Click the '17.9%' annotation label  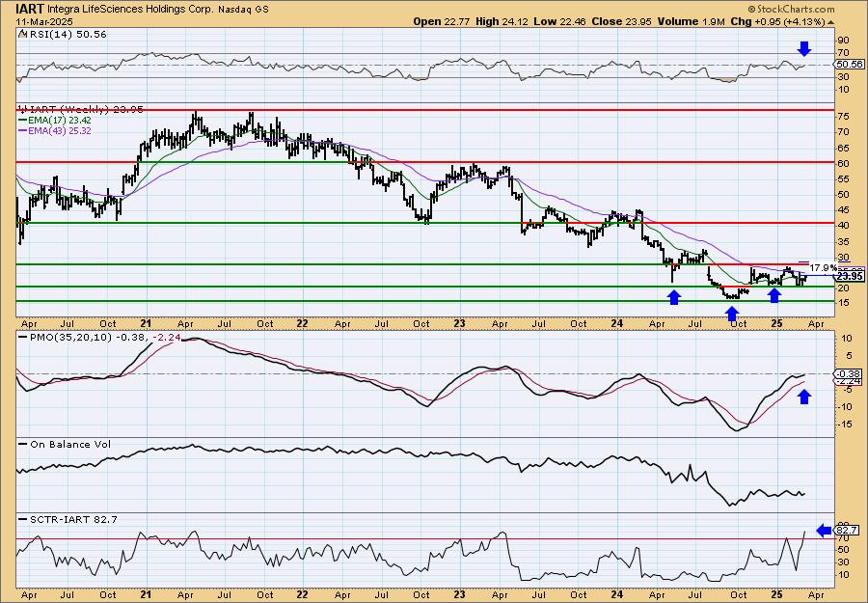[x=824, y=267]
